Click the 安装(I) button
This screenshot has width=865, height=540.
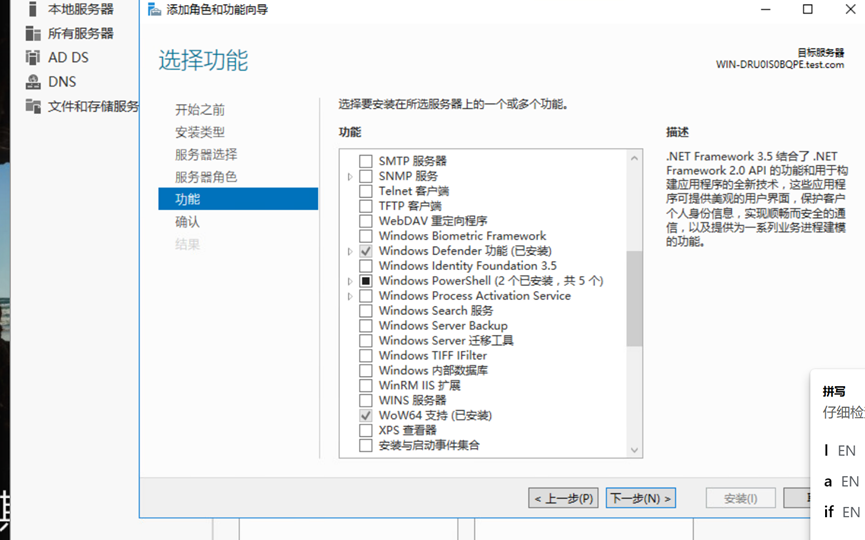coord(740,498)
